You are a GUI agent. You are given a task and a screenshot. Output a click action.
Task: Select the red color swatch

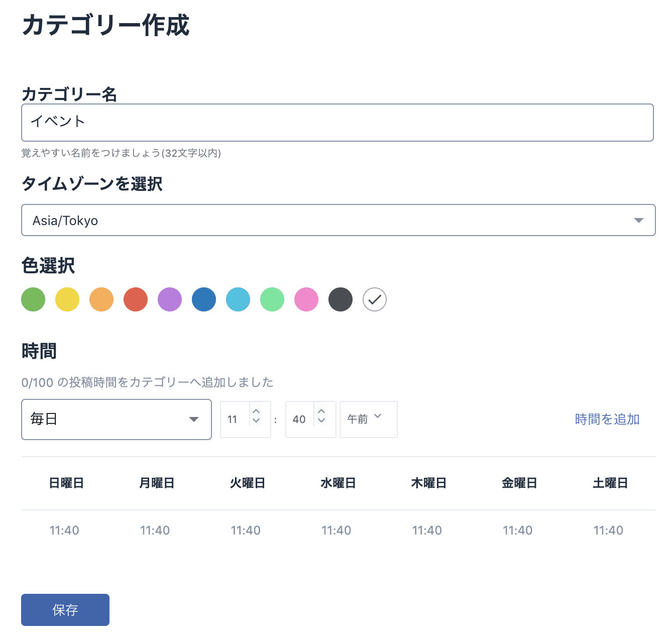(136, 299)
